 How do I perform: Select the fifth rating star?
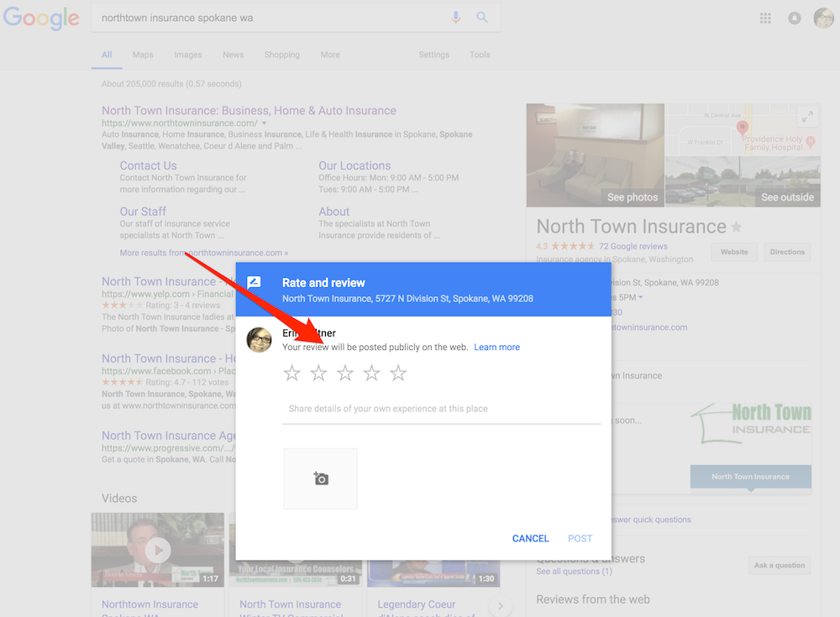[x=398, y=373]
